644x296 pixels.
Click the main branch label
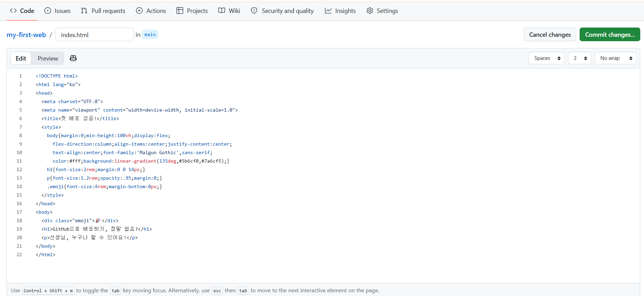click(150, 34)
